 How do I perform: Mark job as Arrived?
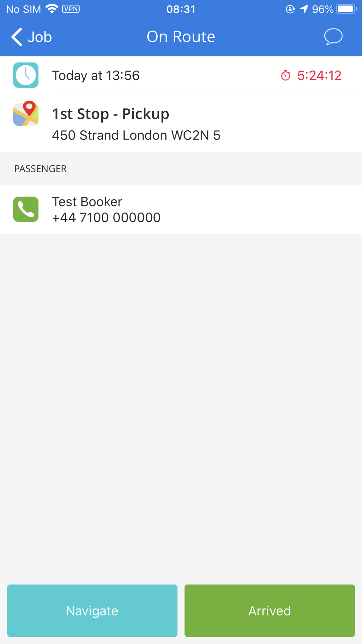(x=270, y=611)
